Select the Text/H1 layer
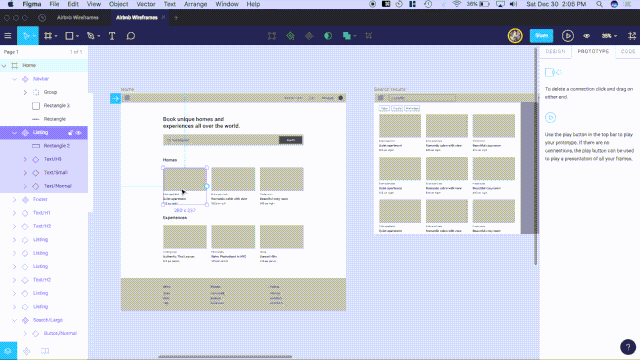 point(42,213)
